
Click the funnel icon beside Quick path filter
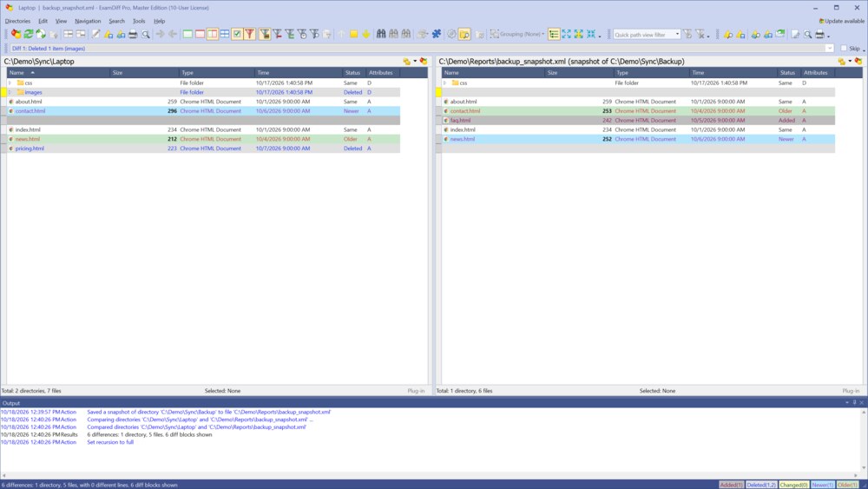tap(687, 35)
